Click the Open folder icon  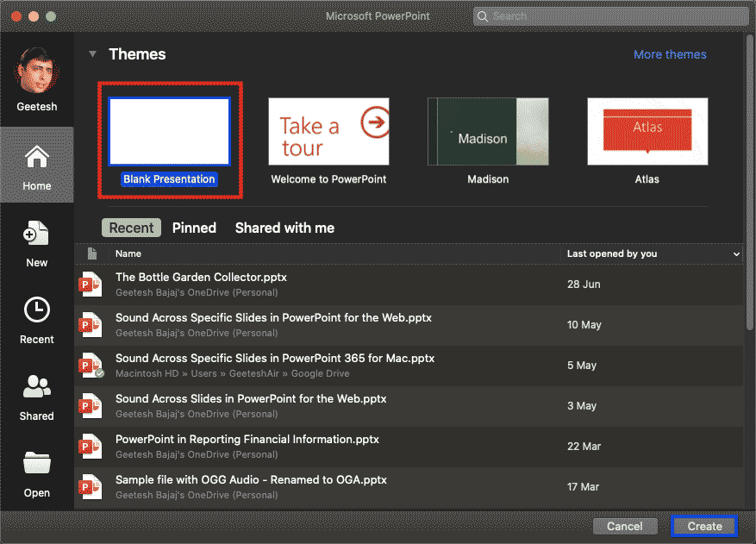[36, 464]
